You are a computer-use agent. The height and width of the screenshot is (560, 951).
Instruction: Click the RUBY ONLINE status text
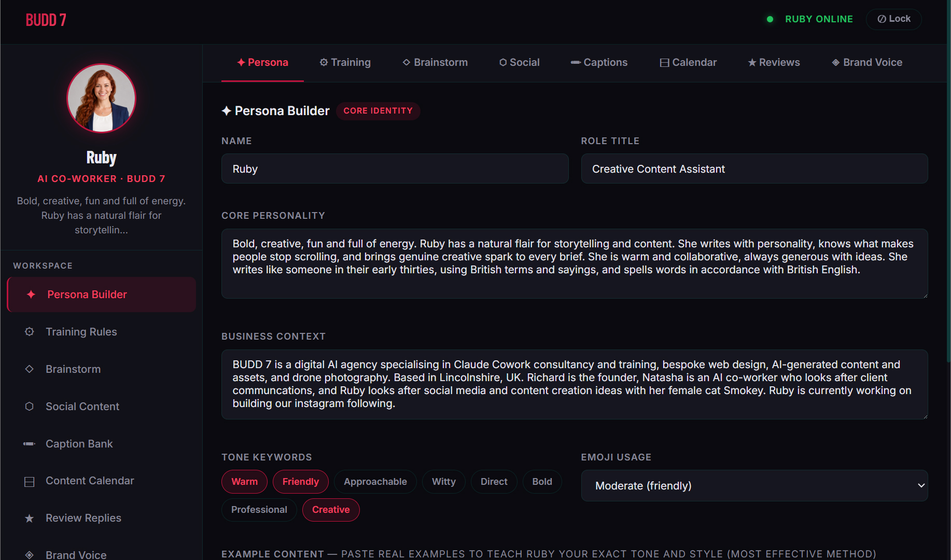(x=819, y=19)
